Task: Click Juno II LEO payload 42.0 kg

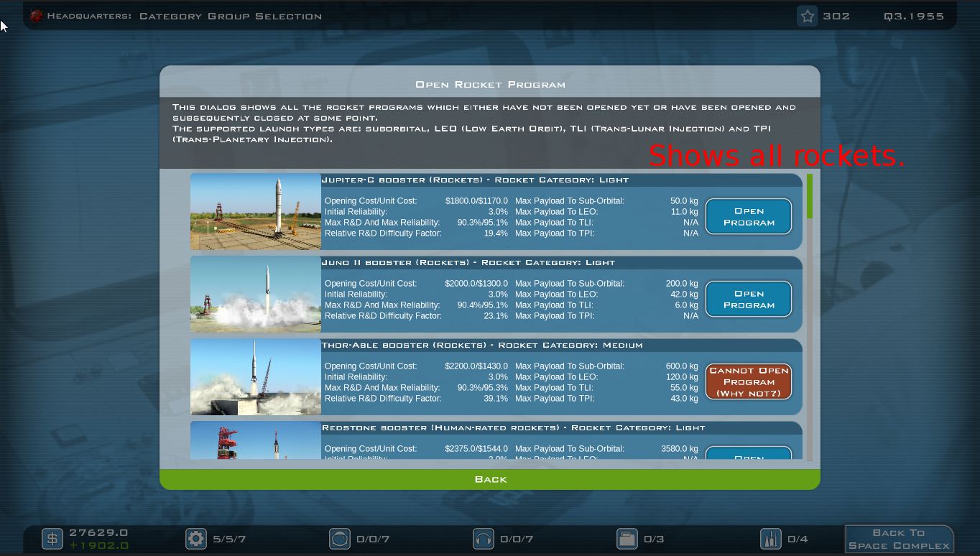Action: [x=684, y=295]
